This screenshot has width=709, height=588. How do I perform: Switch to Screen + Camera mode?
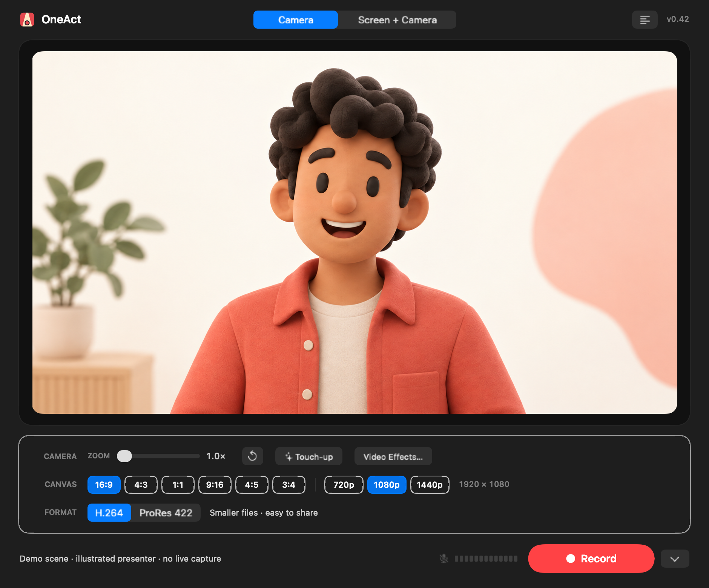point(397,20)
